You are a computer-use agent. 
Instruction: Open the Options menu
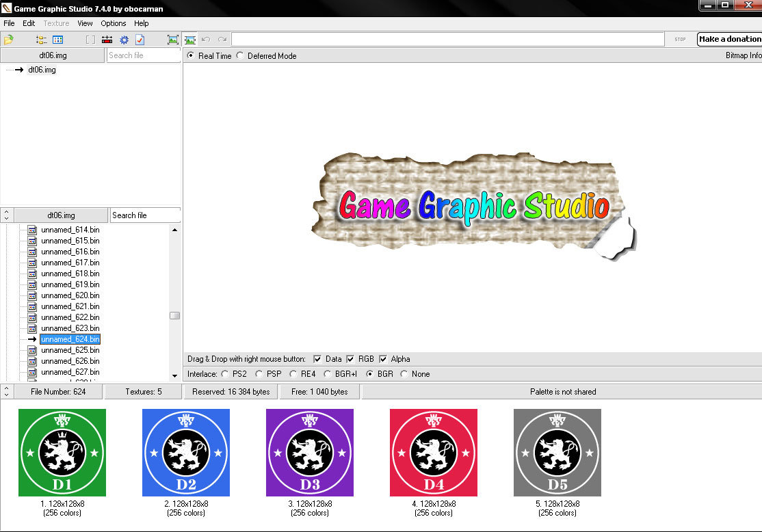(114, 23)
